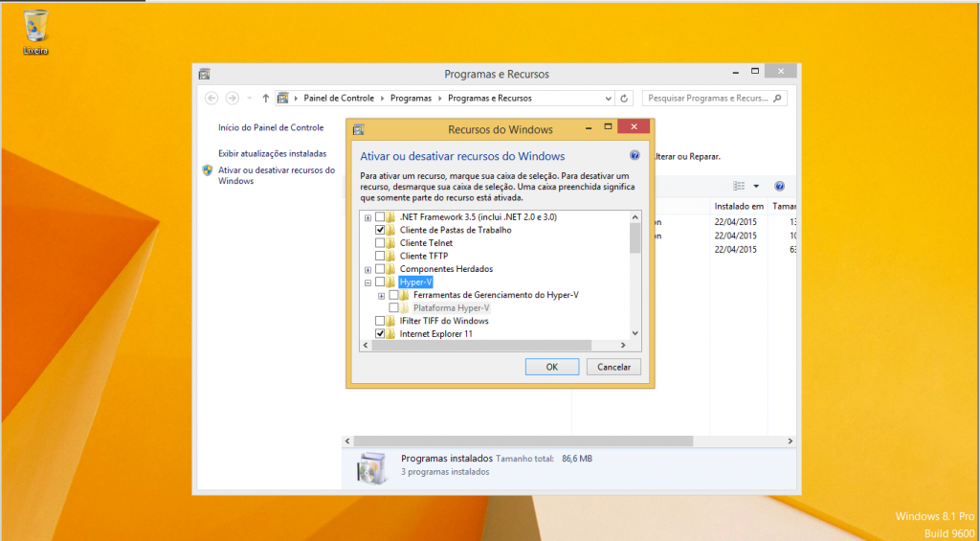
Task: Select the Cliente Telnet label
Action: coord(426,242)
